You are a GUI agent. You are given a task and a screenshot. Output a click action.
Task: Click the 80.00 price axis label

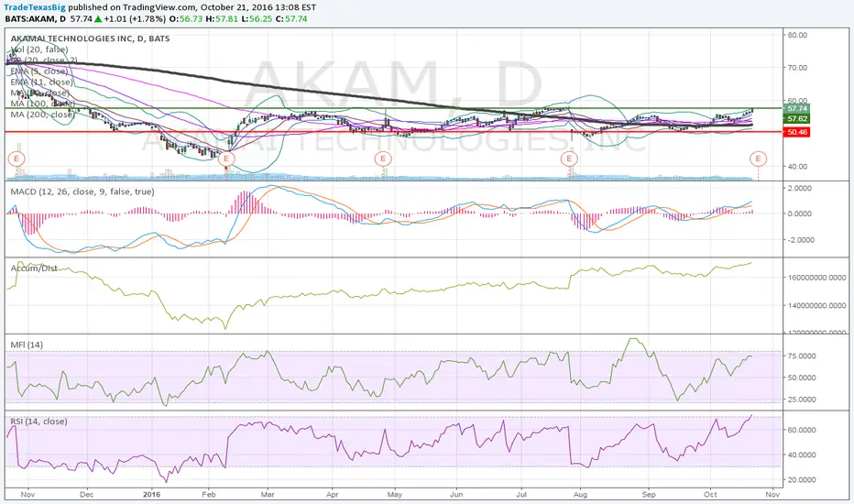797,35
